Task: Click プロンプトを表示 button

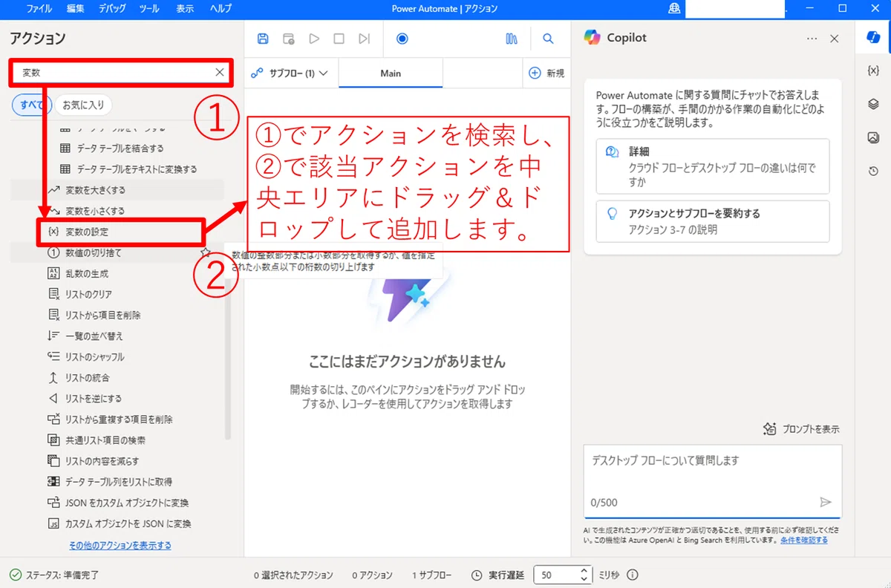Action: pos(803,429)
